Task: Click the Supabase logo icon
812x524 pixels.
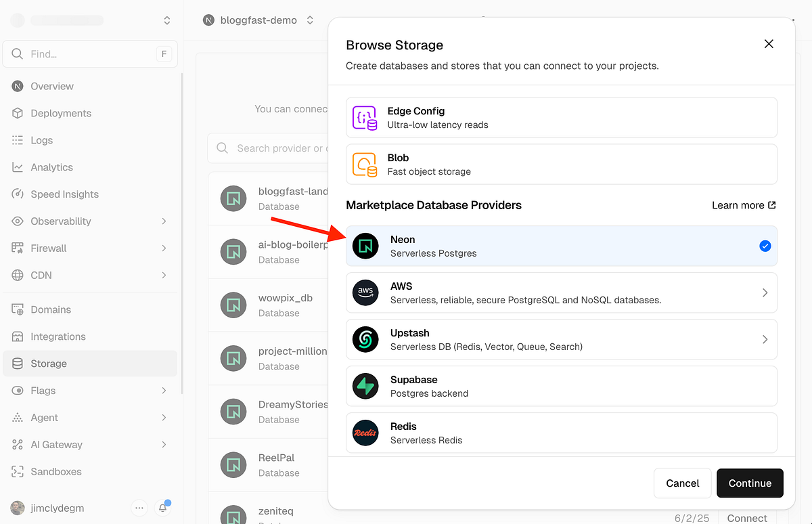Action: coord(365,387)
